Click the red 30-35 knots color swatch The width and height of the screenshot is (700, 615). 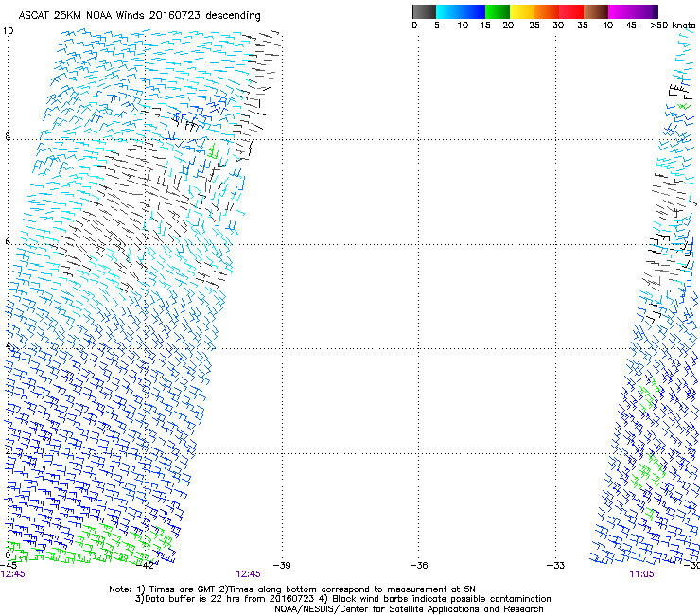(x=571, y=11)
